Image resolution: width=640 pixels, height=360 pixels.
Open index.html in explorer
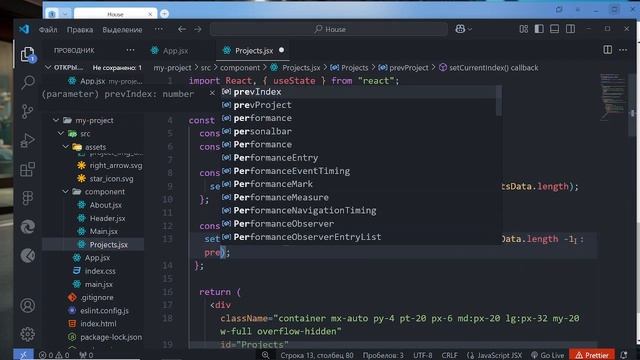click(98, 324)
